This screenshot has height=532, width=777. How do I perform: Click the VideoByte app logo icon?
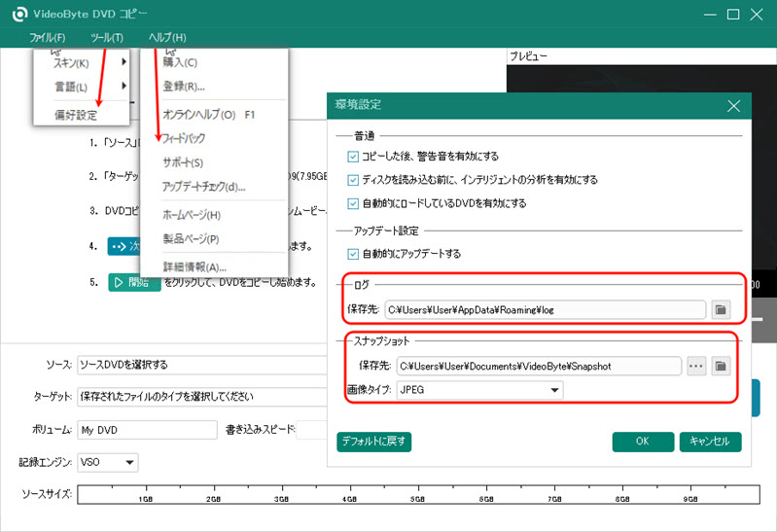[16, 15]
